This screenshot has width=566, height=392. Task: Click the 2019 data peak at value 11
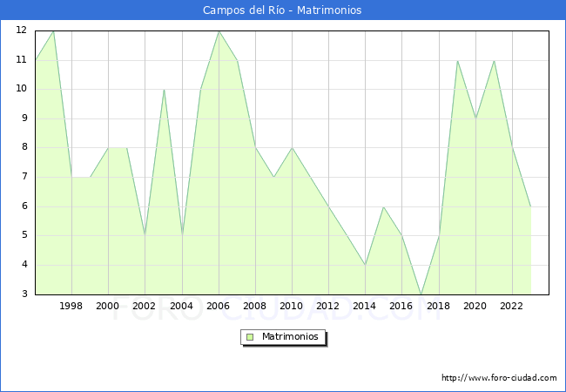[x=457, y=61]
